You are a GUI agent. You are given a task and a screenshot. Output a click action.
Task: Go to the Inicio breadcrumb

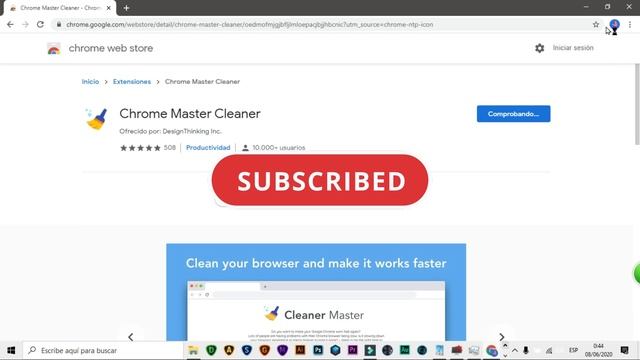click(90, 82)
